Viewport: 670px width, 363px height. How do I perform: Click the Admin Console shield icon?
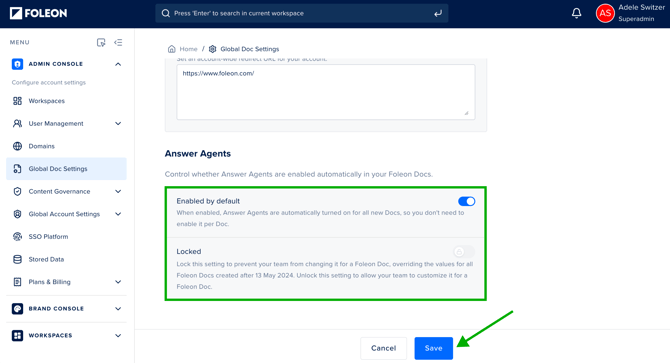(17, 64)
